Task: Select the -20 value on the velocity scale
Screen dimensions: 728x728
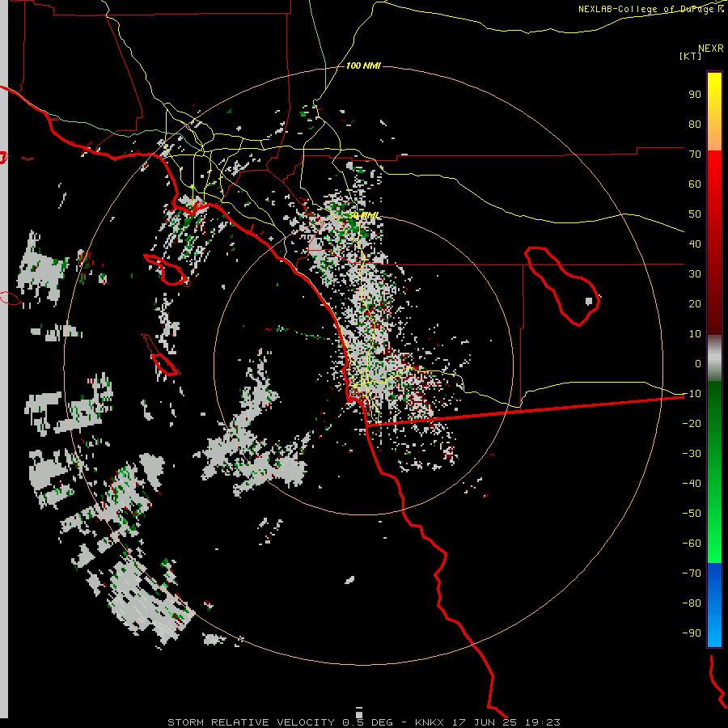Action: tap(692, 423)
